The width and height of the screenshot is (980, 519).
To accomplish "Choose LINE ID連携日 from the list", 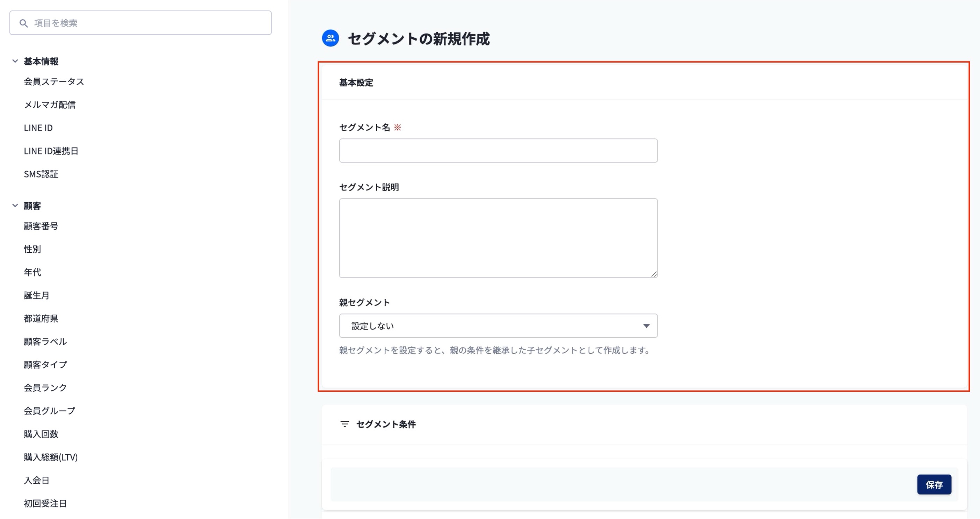I will pos(51,151).
